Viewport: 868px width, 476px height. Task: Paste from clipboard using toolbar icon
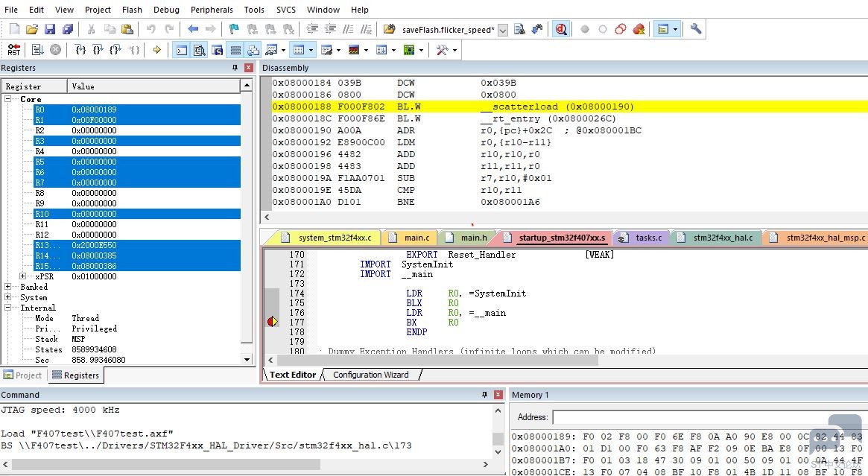click(x=127, y=29)
